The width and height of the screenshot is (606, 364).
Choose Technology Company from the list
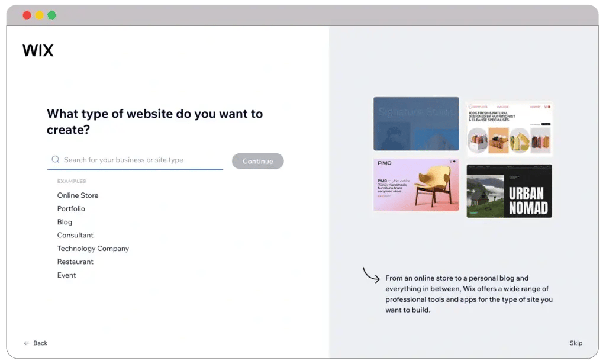point(93,249)
